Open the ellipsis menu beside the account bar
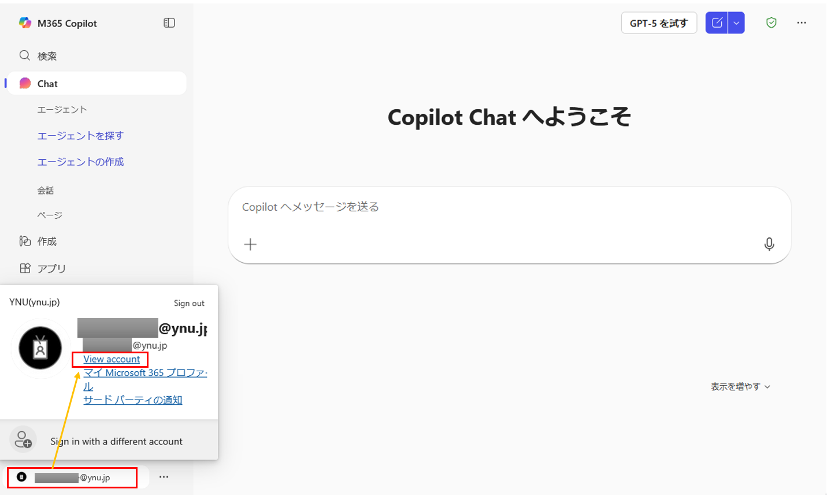 pos(164,477)
